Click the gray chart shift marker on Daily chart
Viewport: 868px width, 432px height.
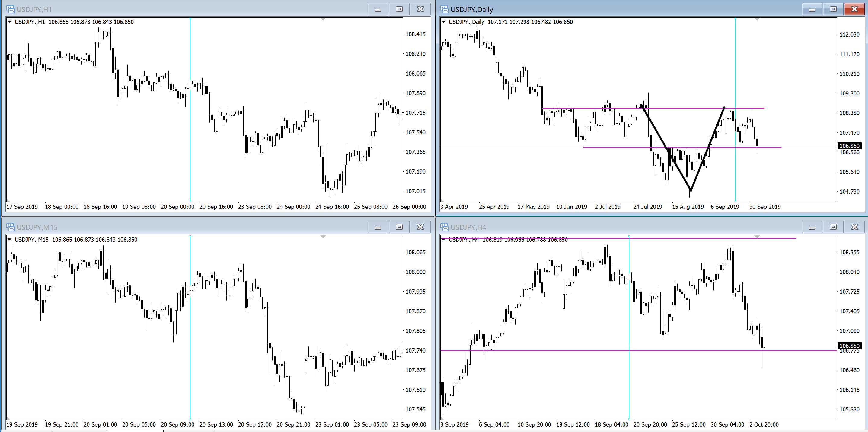757,19
